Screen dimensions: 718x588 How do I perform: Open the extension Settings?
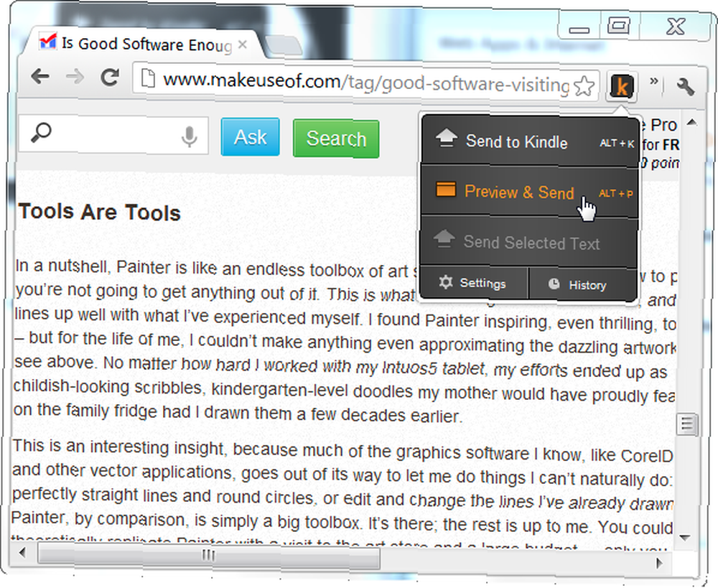click(473, 283)
